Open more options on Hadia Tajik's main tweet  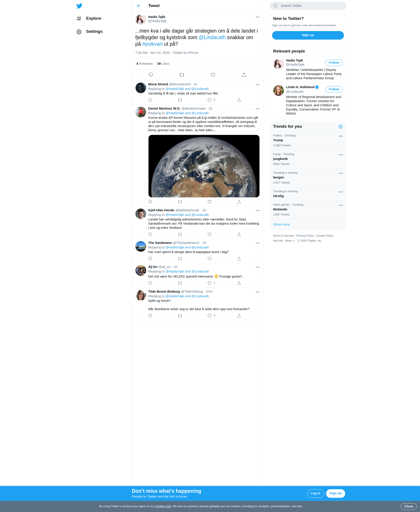257,17
